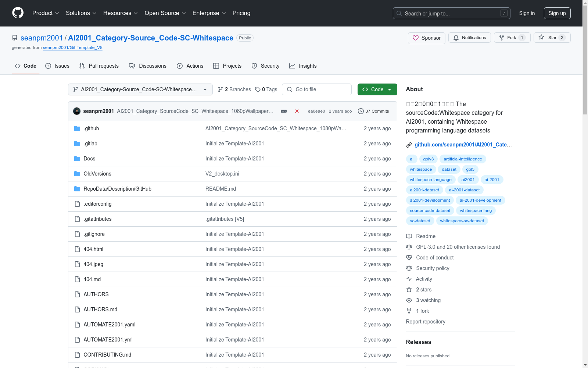The height and width of the screenshot is (368, 588).
Task: Open the .github folder
Action: click(91, 128)
